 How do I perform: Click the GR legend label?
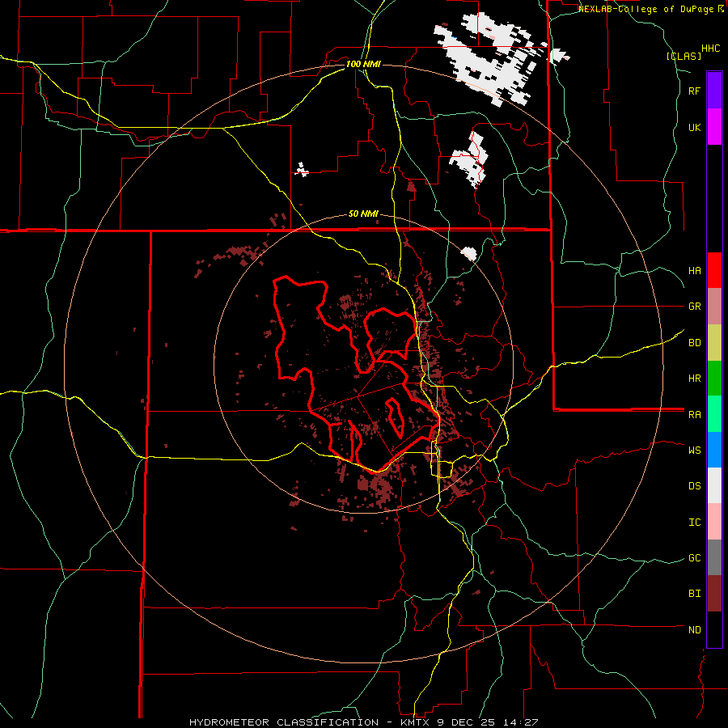[694, 307]
